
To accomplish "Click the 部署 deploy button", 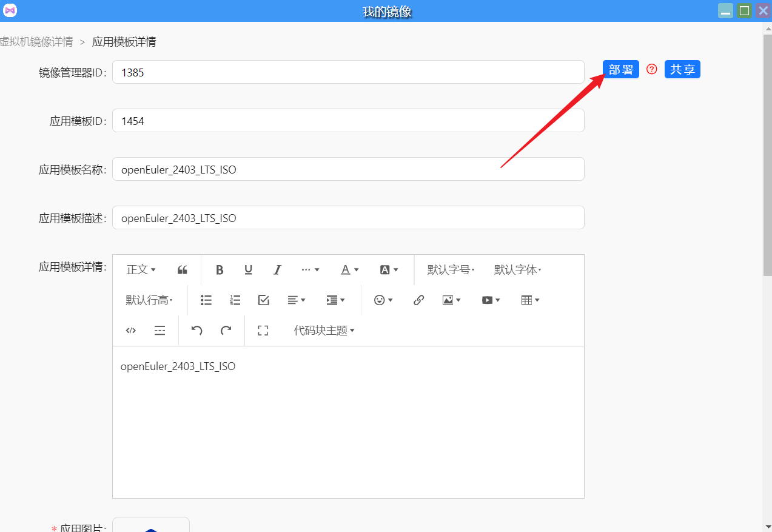I will (x=621, y=70).
